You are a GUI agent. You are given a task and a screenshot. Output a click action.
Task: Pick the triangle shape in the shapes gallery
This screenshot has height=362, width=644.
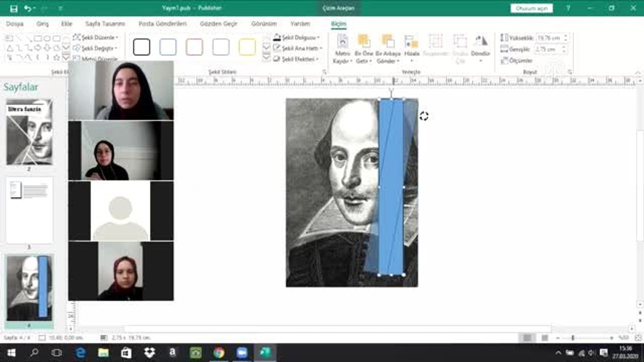[x=9, y=48]
